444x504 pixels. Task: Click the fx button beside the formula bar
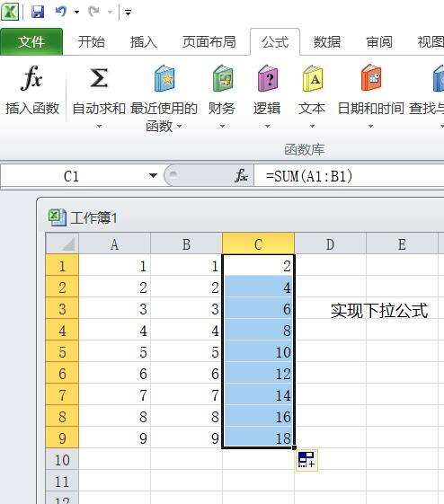point(241,176)
